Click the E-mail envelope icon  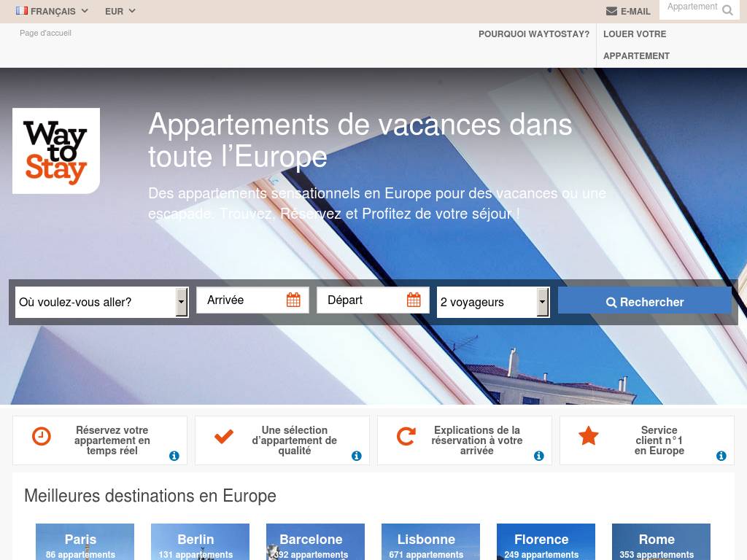tap(611, 11)
